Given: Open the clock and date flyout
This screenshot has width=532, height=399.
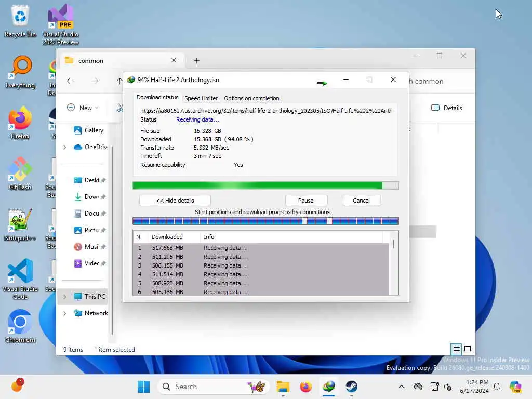Looking at the screenshot, I should [474, 387].
